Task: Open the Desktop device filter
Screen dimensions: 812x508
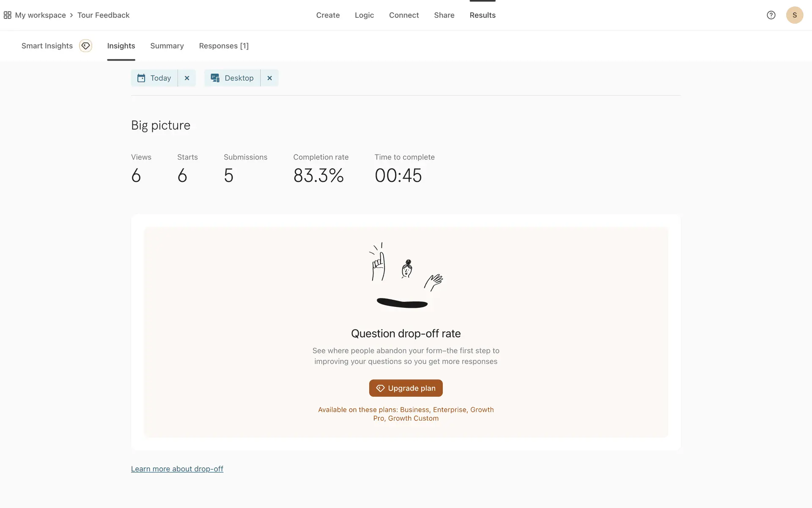Action: 239,78
